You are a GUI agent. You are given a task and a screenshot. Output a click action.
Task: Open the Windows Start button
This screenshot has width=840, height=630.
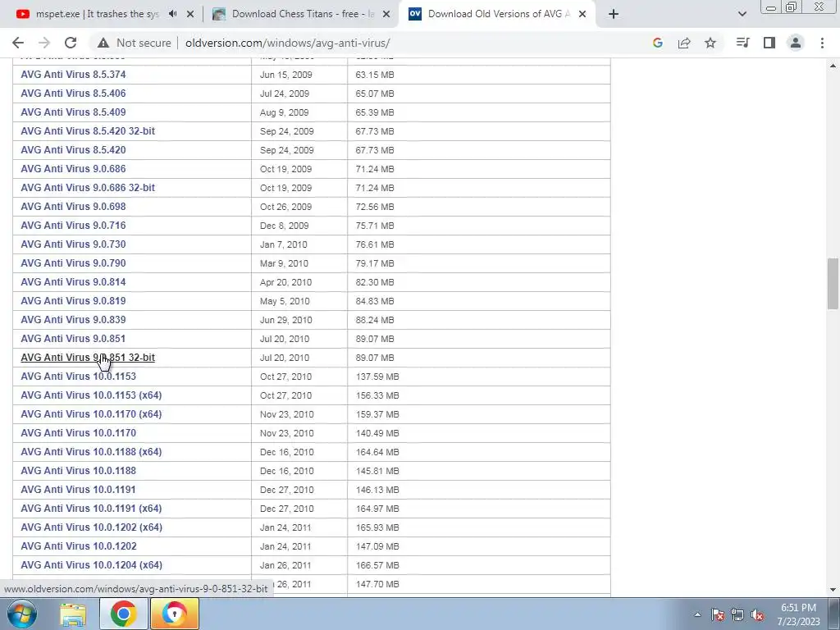point(22,614)
